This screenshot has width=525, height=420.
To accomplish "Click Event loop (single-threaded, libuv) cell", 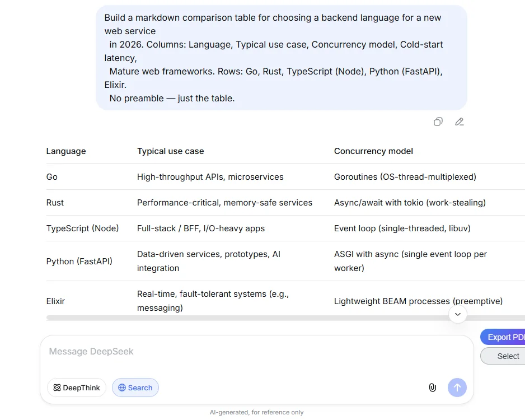I will [402, 228].
